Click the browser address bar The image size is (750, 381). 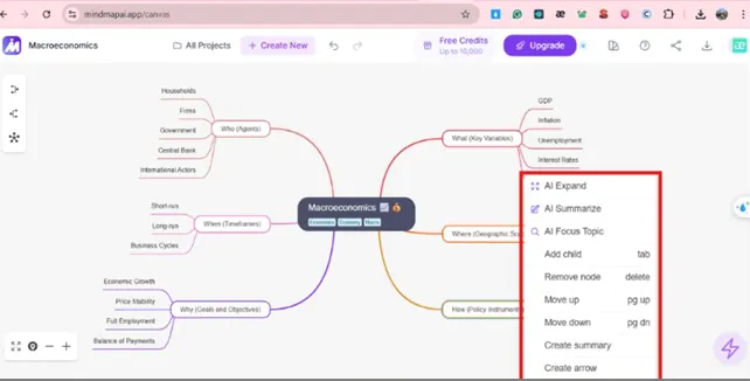[x=271, y=14]
